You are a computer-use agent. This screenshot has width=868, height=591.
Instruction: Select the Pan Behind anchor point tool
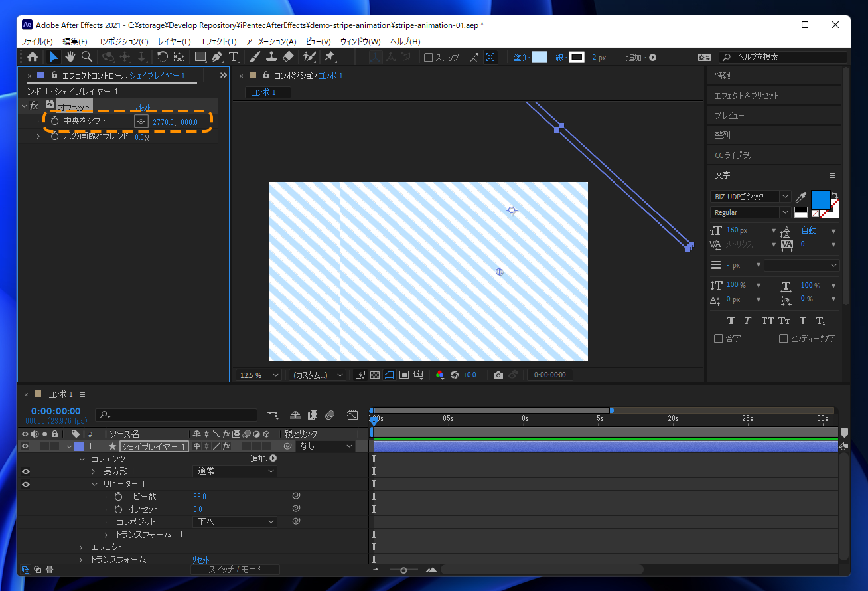(x=179, y=57)
